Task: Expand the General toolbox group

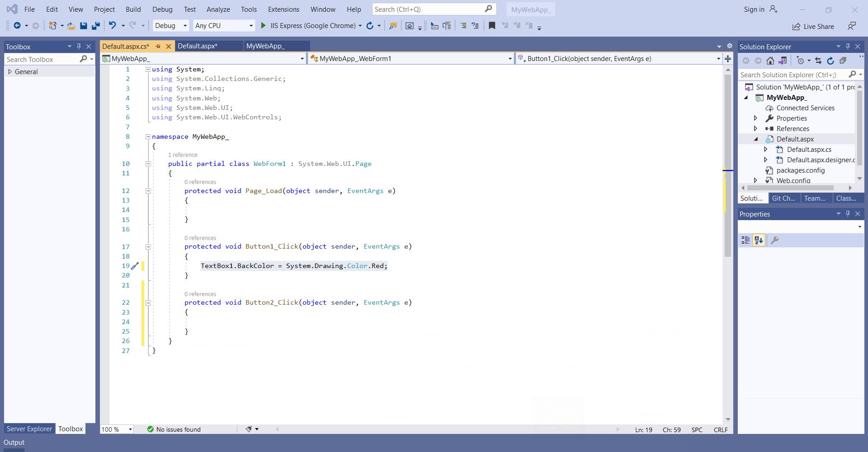Action: click(x=10, y=72)
